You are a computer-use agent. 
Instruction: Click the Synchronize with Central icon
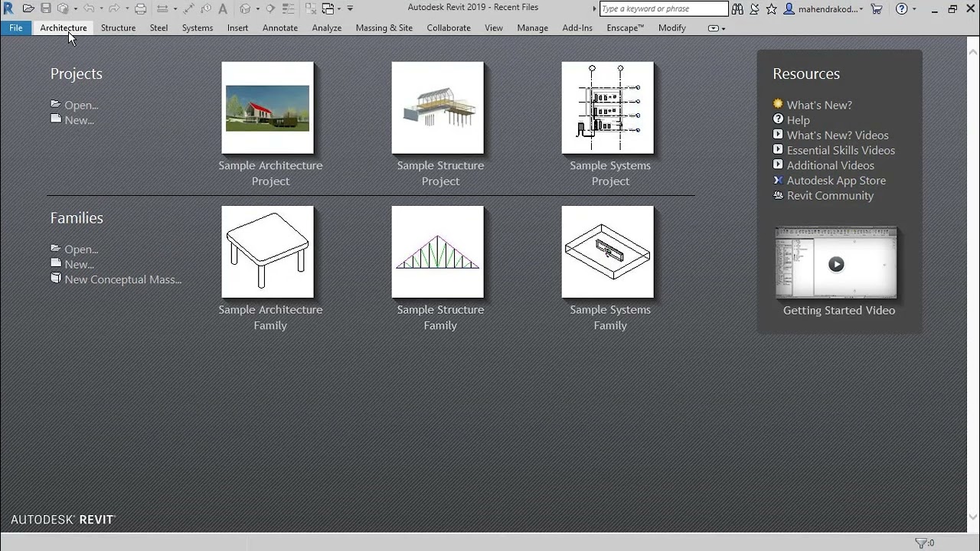point(63,8)
